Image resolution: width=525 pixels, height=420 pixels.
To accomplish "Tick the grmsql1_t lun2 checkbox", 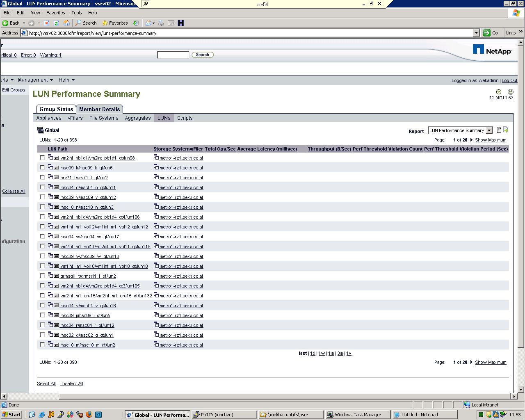I will pyautogui.click(x=42, y=276).
